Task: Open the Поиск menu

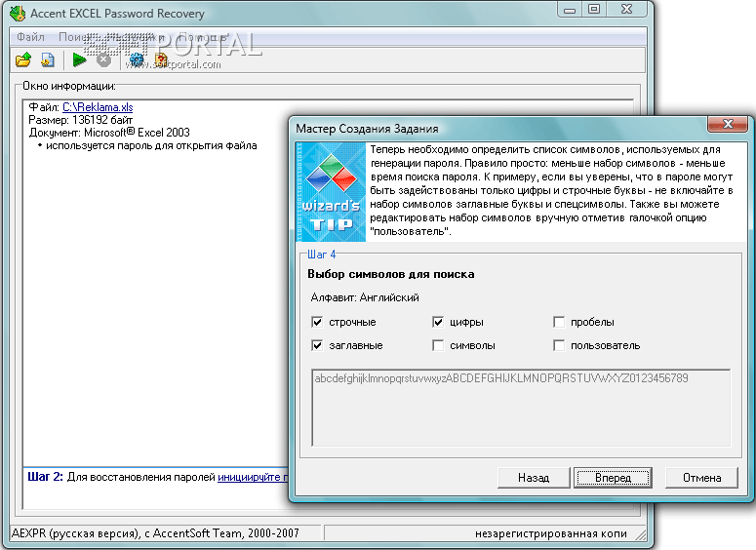Action: [x=74, y=37]
